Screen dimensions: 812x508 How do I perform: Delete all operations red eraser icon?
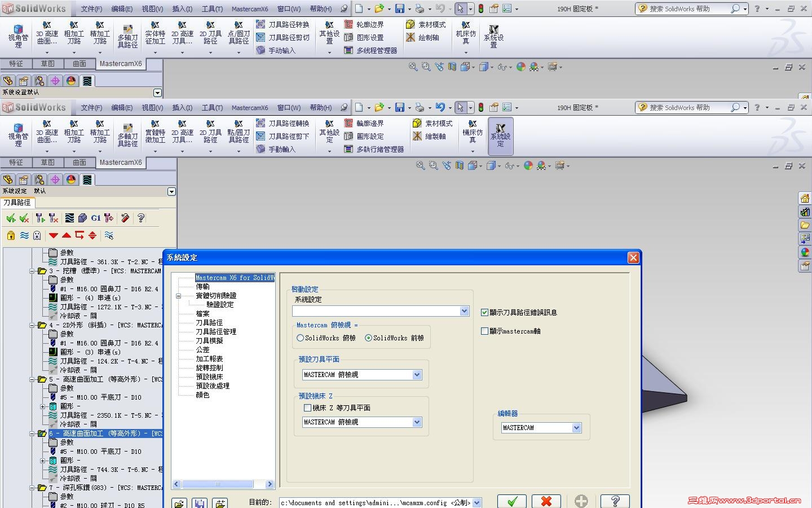tap(125, 218)
